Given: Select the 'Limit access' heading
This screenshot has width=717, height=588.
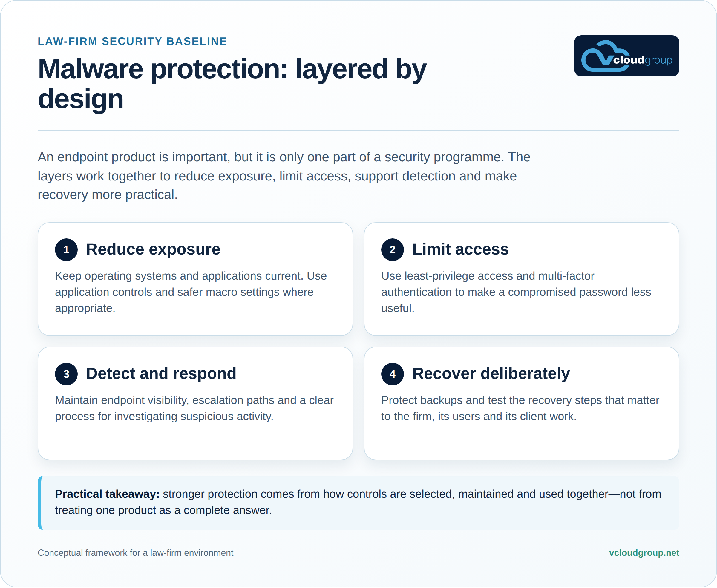Looking at the screenshot, I should [x=460, y=249].
